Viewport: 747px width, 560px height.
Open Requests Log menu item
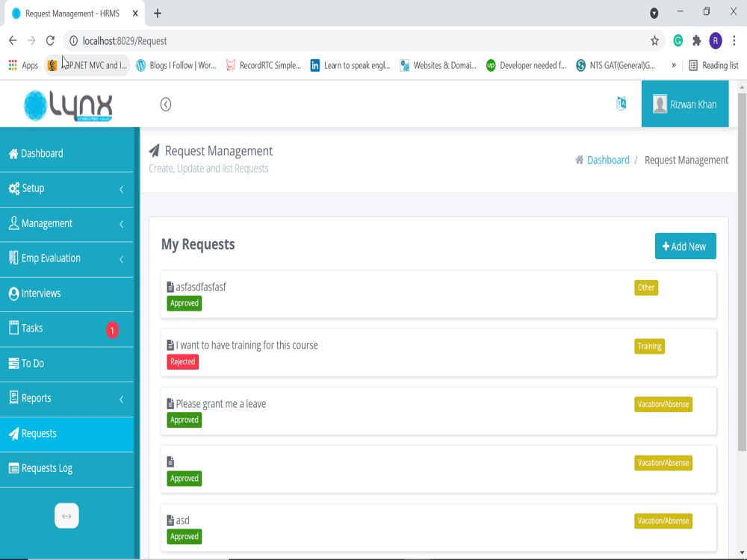tap(66, 469)
